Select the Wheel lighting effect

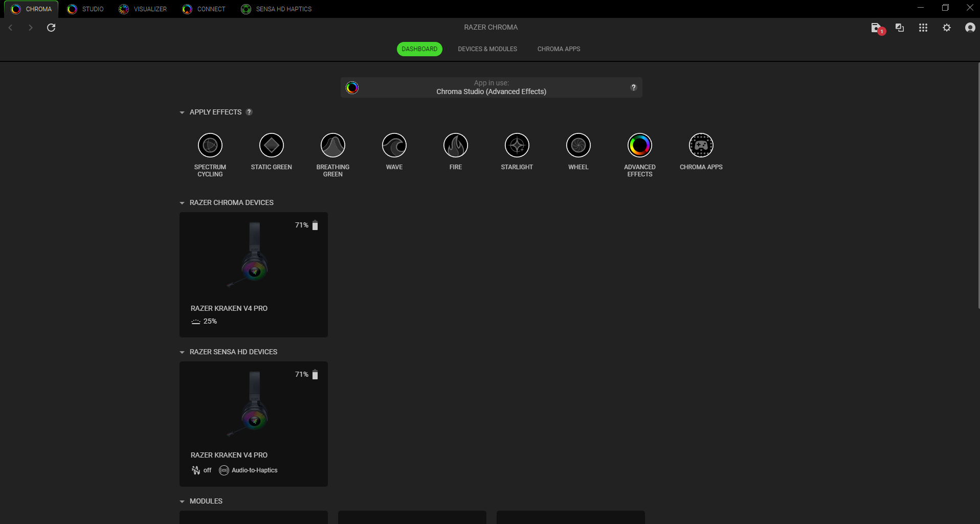[x=578, y=146]
